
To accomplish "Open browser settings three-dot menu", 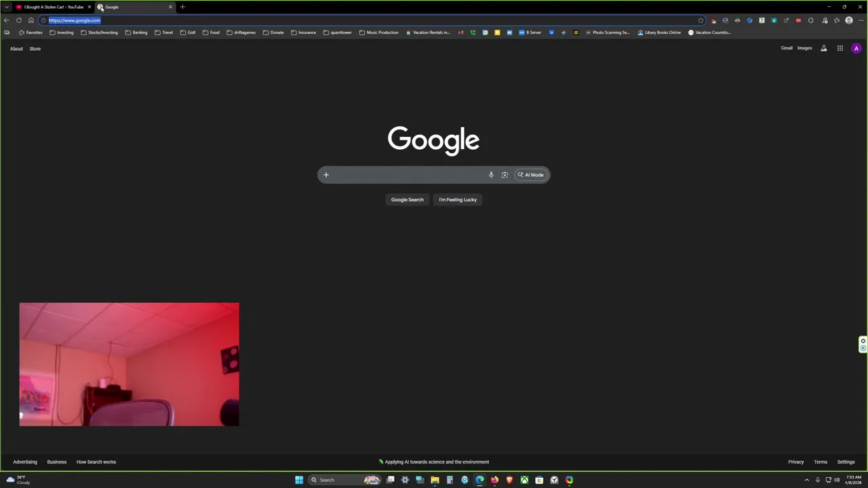I will pyautogui.click(x=861, y=20).
